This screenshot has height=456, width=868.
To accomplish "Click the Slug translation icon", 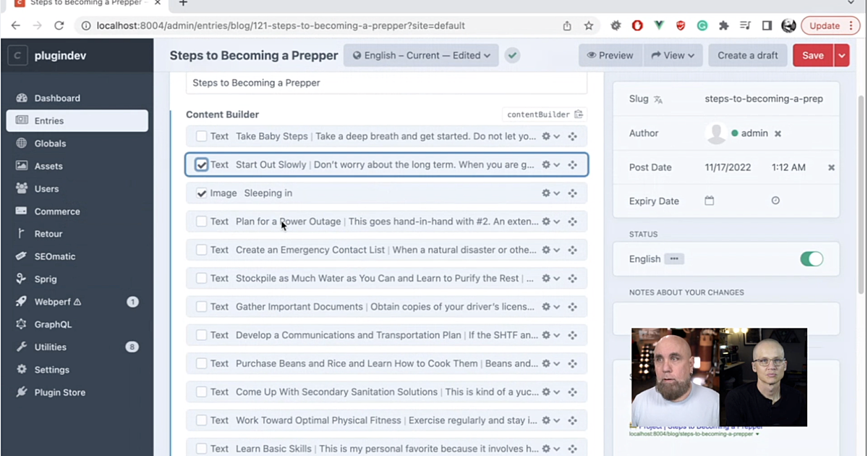I will click(658, 99).
